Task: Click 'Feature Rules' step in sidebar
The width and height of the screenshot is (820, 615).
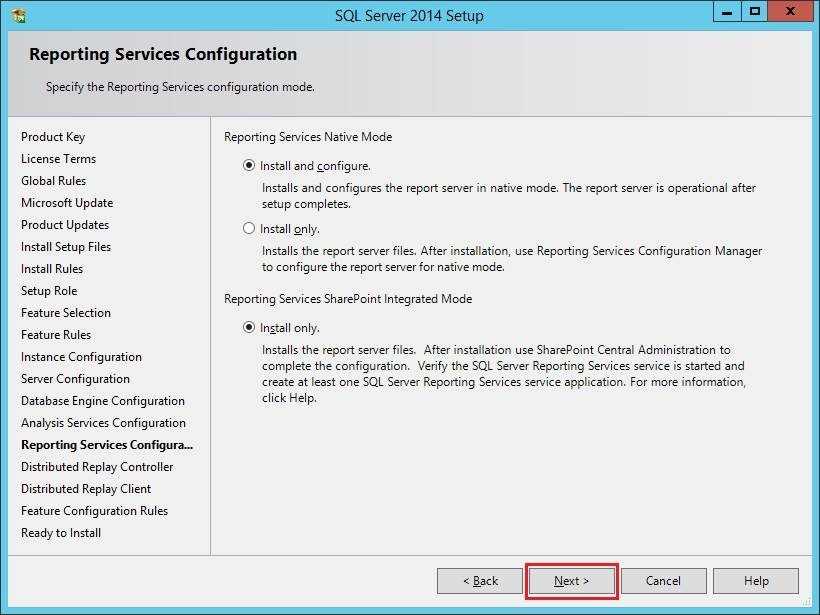Action: point(56,335)
